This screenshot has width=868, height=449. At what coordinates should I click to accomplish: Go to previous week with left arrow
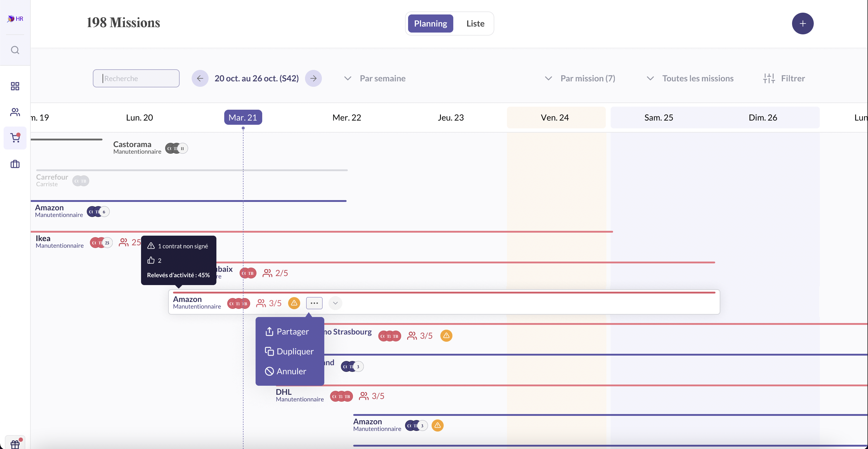(200, 78)
